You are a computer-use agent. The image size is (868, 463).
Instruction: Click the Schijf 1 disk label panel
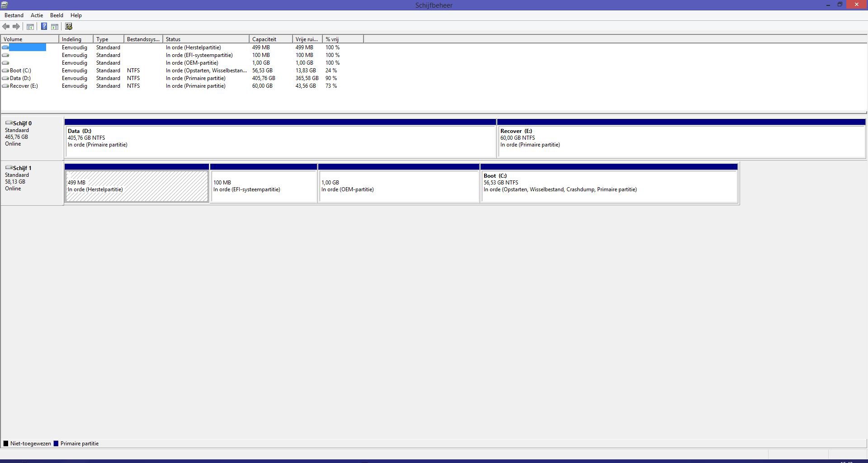(x=32, y=183)
